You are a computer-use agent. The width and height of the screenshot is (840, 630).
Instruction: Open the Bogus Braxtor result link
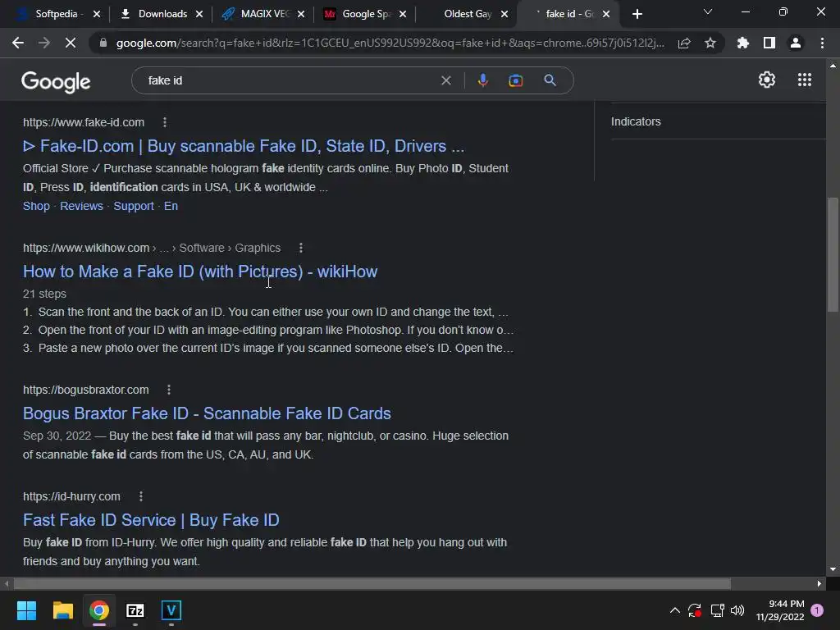pyautogui.click(x=207, y=413)
